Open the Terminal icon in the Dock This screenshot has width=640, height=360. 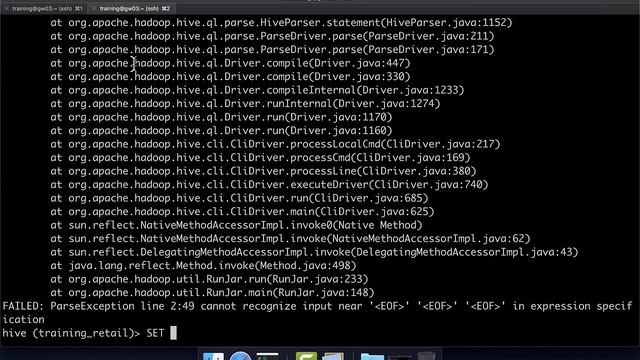(x=268, y=356)
